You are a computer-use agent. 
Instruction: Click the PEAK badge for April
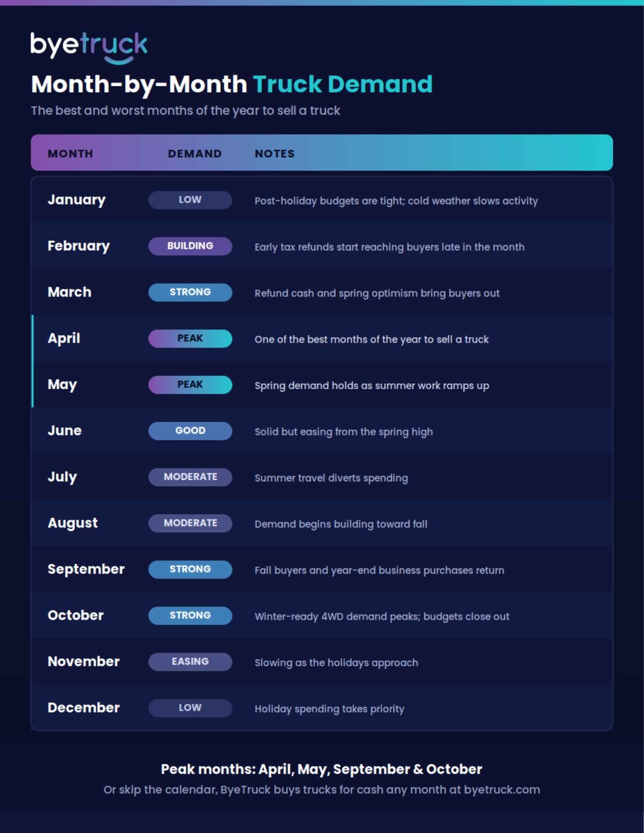point(190,338)
